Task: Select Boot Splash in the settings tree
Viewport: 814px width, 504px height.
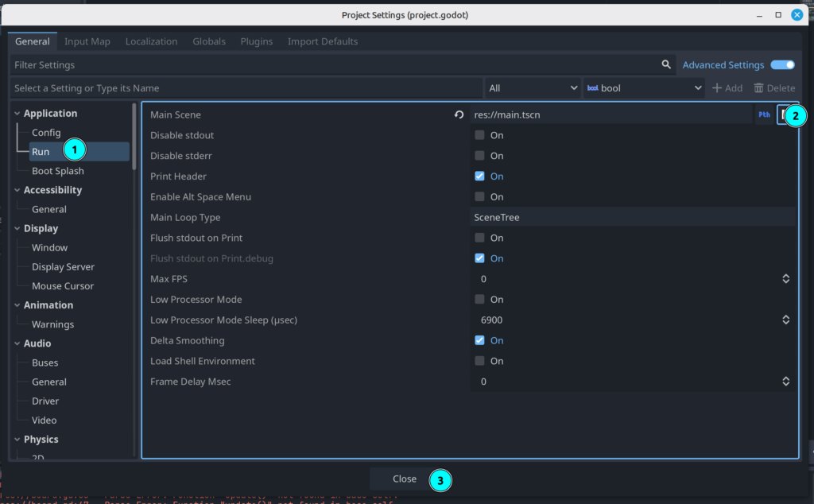Action: [x=57, y=171]
